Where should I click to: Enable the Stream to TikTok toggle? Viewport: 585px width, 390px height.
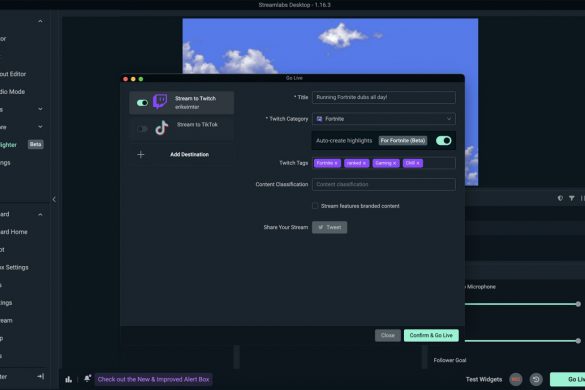pos(143,129)
